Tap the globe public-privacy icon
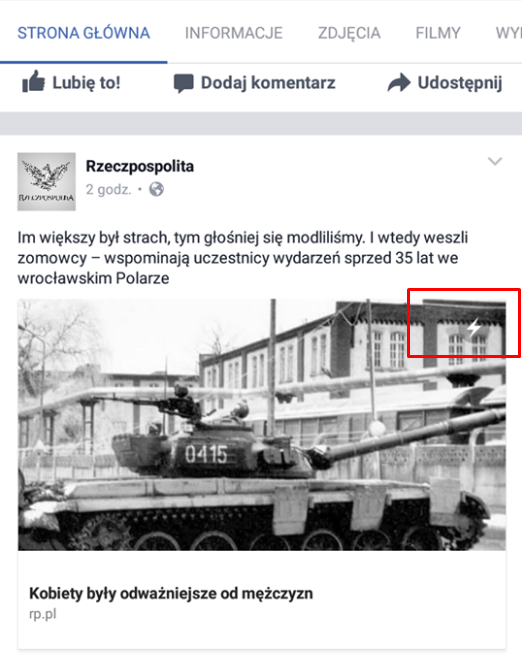This screenshot has height=657, width=522. [x=157, y=189]
